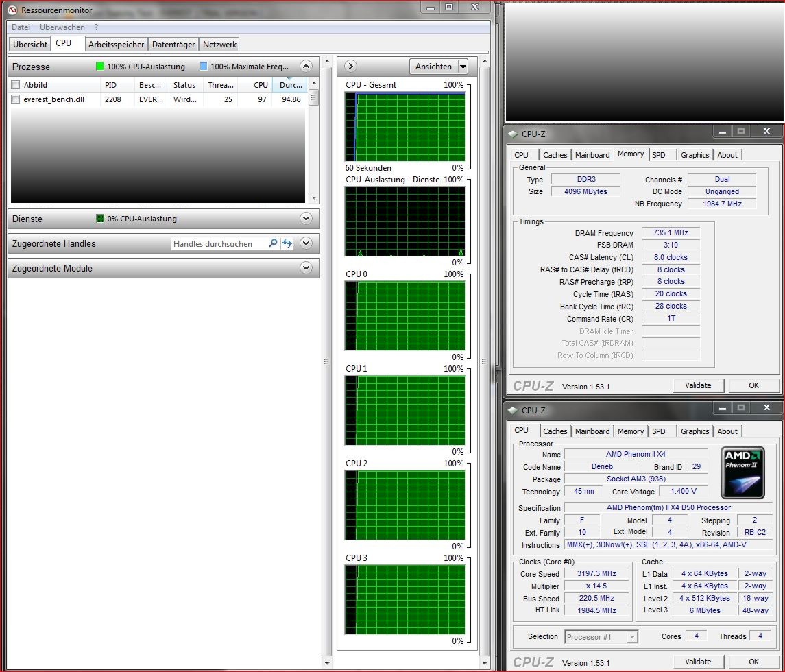Expand the Dienste section

coord(306,218)
